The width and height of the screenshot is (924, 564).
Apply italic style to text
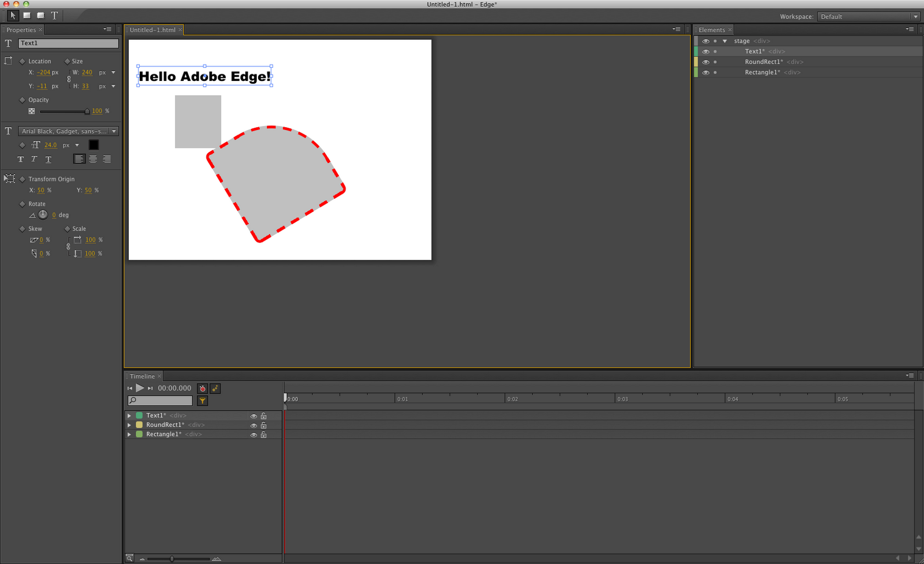pos(34,159)
